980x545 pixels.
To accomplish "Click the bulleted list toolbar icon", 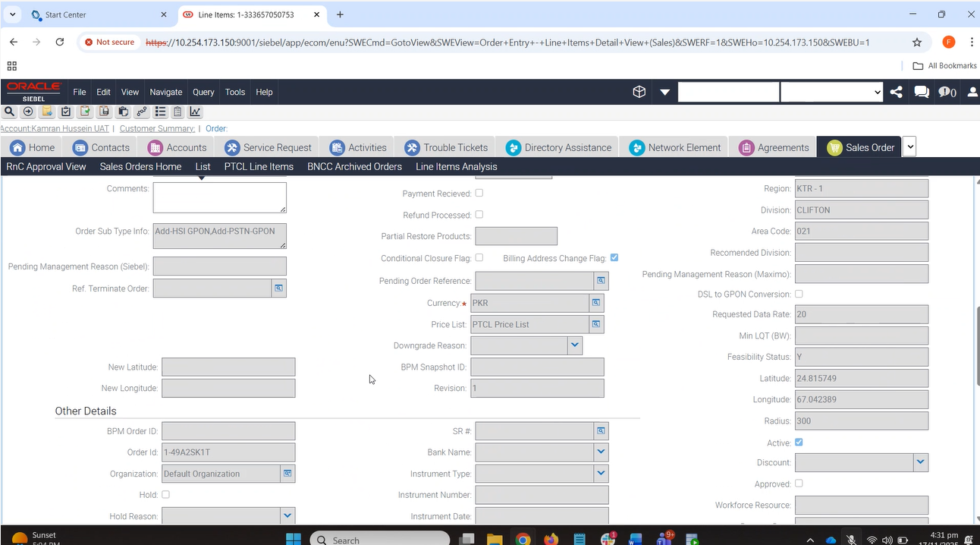I will [160, 112].
